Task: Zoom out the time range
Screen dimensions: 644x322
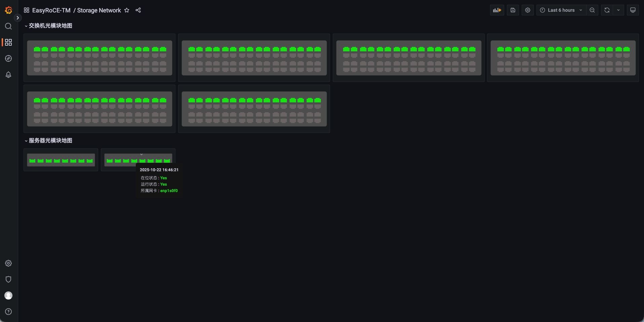Action: pyautogui.click(x=592, y=10)
